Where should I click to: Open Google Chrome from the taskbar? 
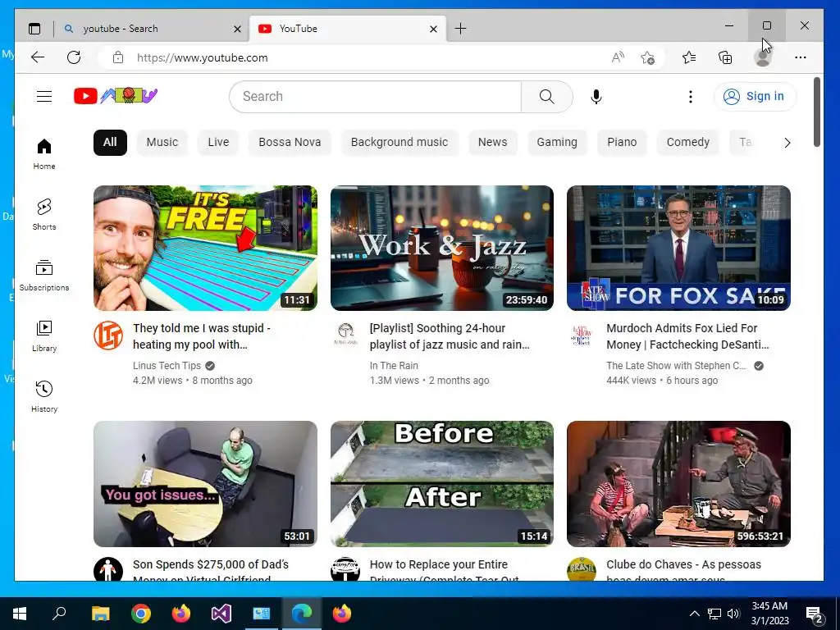(141, 614)
